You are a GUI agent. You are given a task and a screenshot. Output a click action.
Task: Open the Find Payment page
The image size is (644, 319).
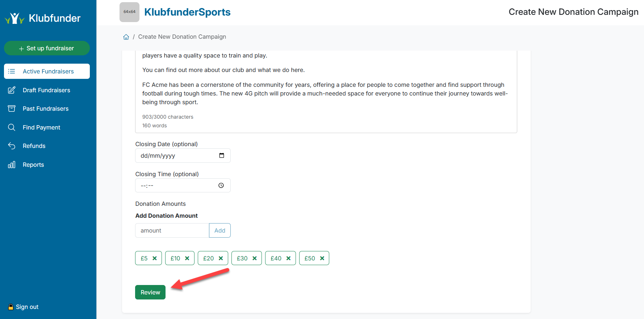point(41,127)
